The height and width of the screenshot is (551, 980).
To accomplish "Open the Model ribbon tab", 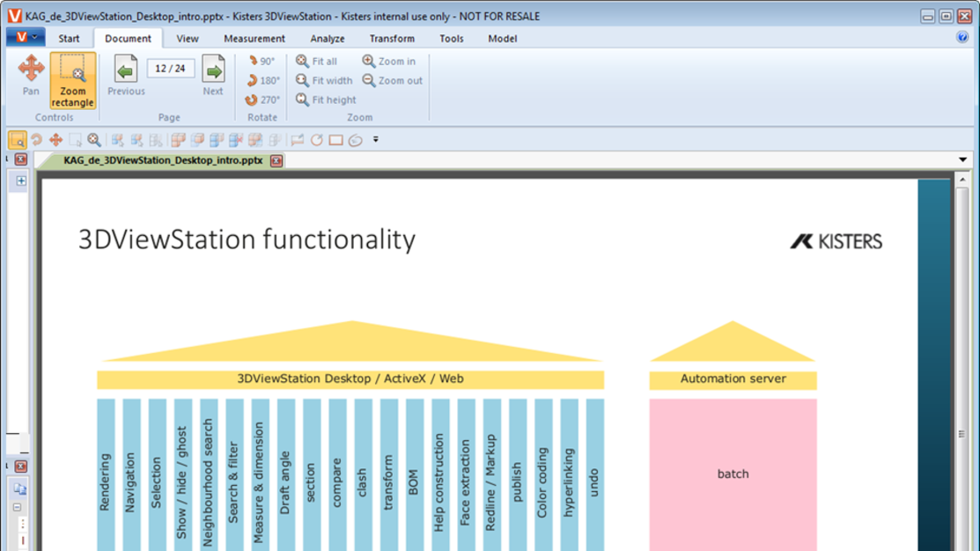I will 503,38.
